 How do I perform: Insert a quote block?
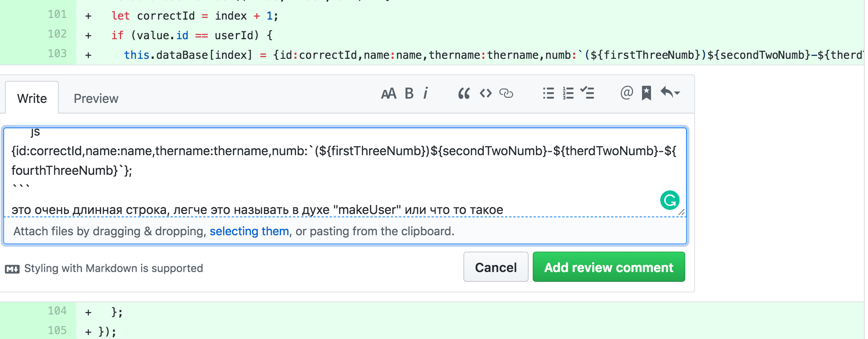click(x=464, y=94)
